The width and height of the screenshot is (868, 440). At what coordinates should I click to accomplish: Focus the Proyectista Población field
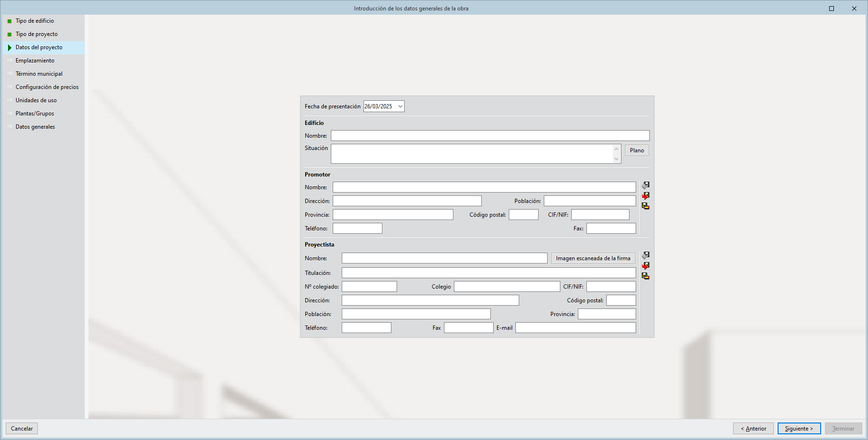tap(416, 314)
